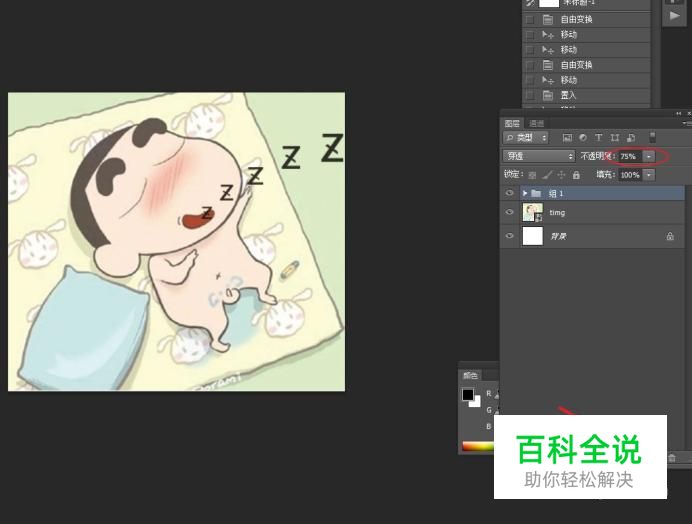Click the white background color swatch
This screenshot has height=524, width=692.
476,402
